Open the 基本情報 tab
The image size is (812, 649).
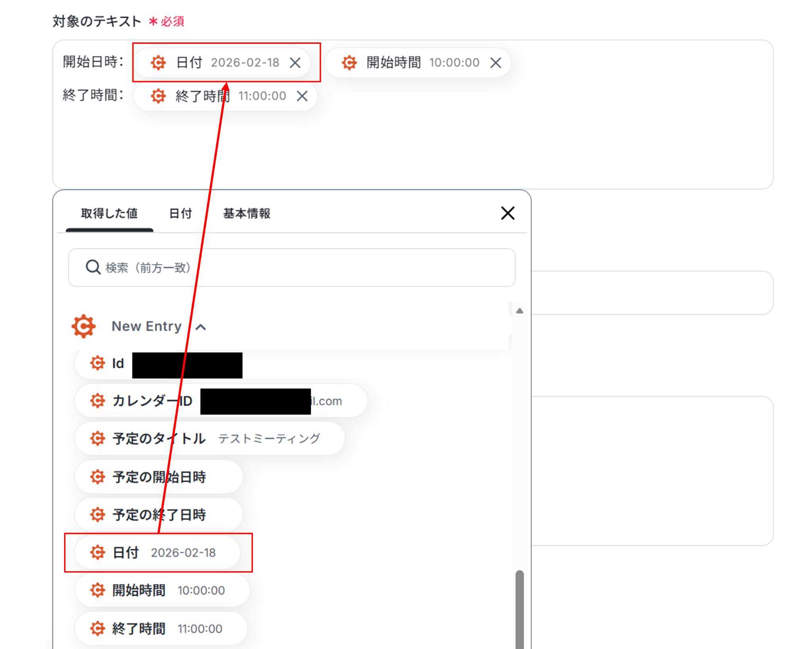pos(247,214)
